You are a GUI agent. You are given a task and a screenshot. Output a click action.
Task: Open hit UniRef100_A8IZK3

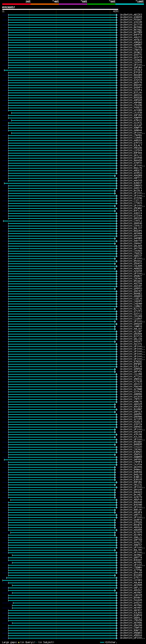pyautogui.click(x=131, y=15)
